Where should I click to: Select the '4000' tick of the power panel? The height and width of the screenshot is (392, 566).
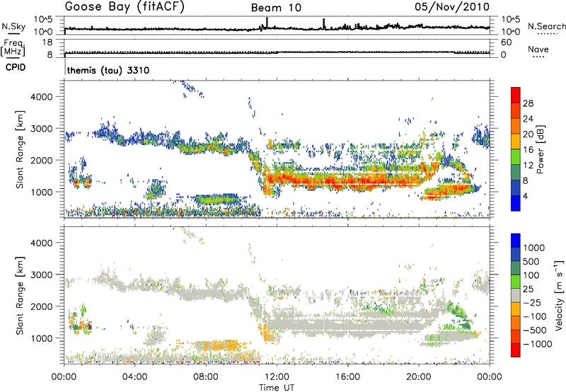tap(42, 97)
